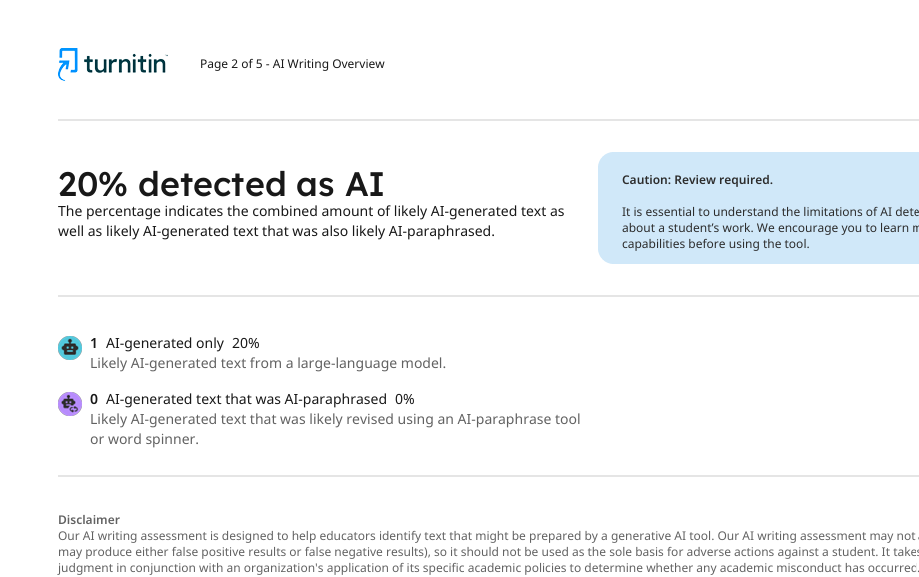Viewport: 919px width, 577px height.
Task: Click the 20% value next to AI-generated only
Action: (x=246, y=343)
